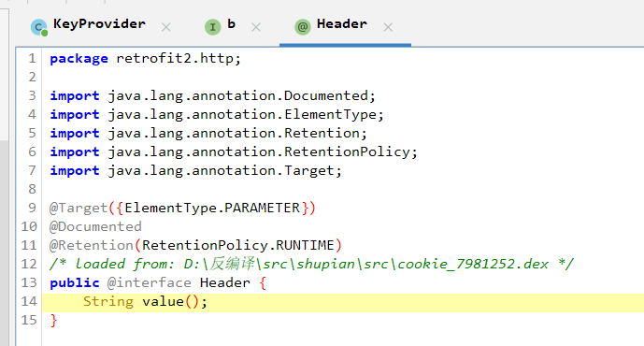Click the @interface keyword
The width and height of the screenshot is (644, 346).
pyautogui.click(x=150, y=282)
